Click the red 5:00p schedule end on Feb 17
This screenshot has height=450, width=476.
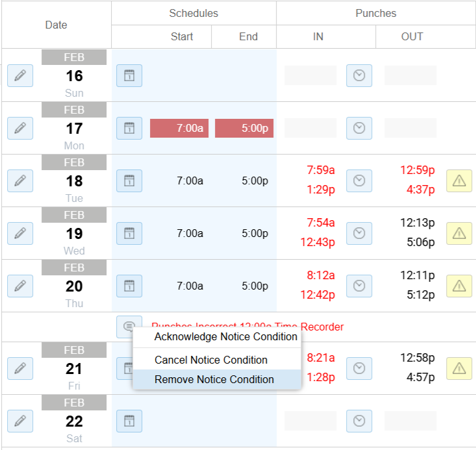244,128
